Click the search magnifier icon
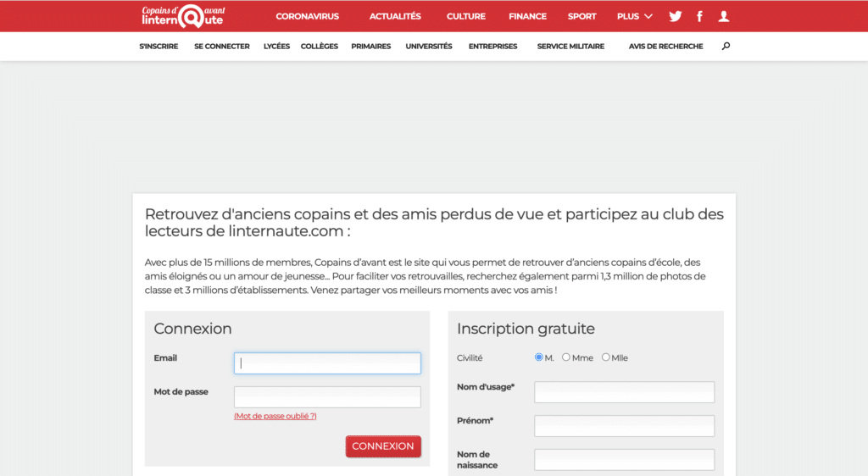This screenshot has height=476, width=868. (726, 46)
